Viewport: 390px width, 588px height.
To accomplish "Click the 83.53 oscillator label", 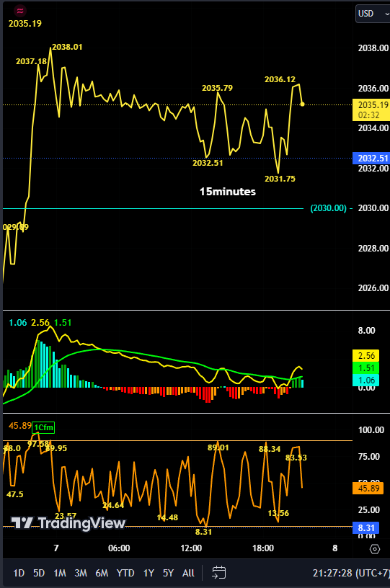I will click(x=296, y=458).
